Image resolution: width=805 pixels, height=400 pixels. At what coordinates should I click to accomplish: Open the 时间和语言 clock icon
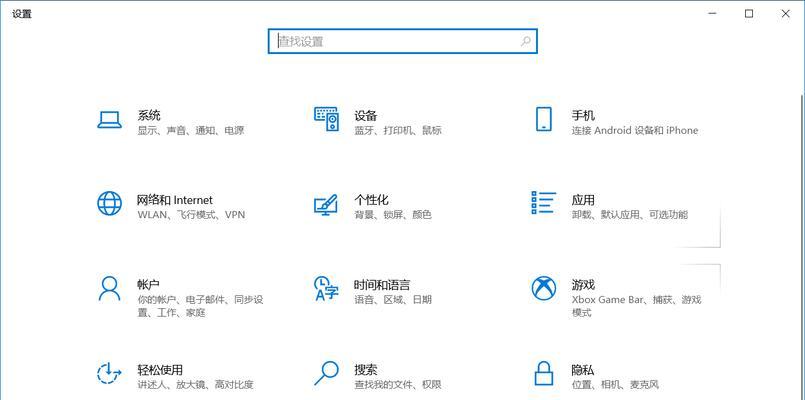327,289
